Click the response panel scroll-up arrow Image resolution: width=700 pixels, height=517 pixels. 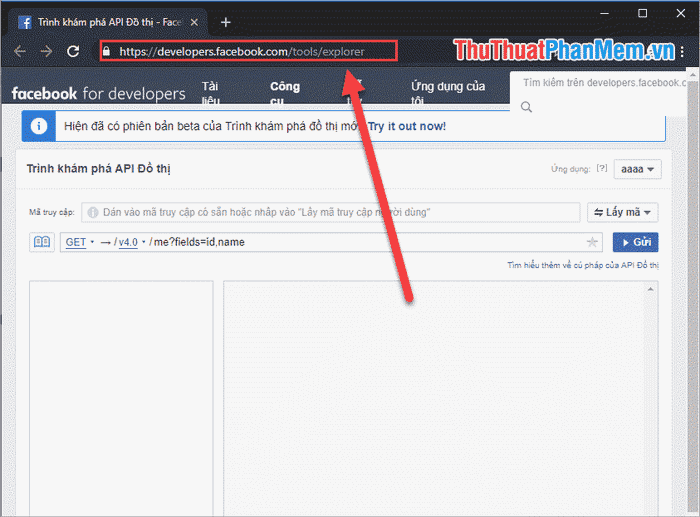(650, 289)
